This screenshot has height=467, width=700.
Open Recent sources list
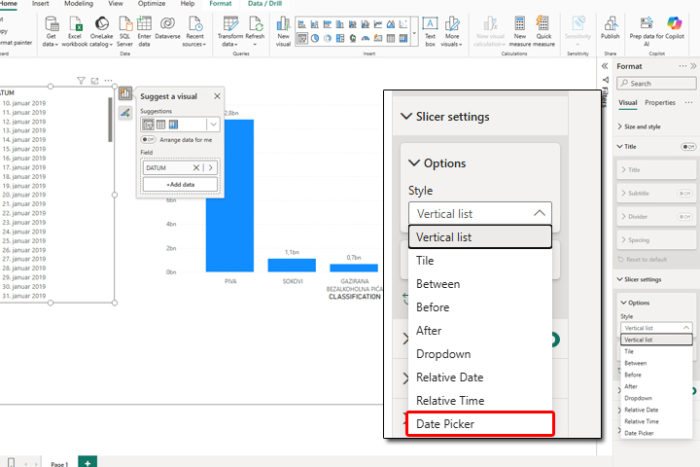(x=195, y=31)
